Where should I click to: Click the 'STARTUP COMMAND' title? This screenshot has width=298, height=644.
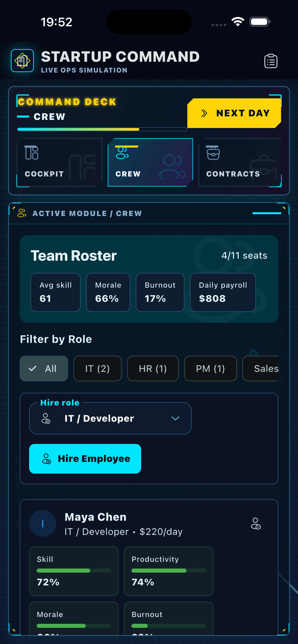tap(120, 57)
